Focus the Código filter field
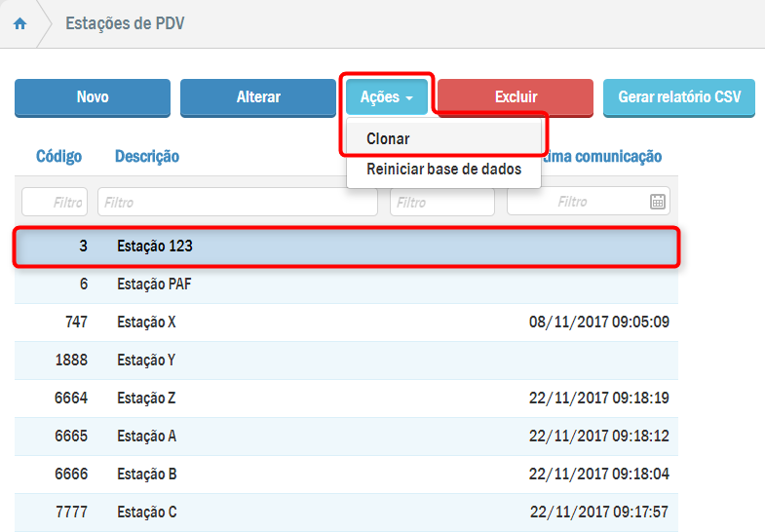This screenshot has height=532, width=765. click(x=55, y=202)
